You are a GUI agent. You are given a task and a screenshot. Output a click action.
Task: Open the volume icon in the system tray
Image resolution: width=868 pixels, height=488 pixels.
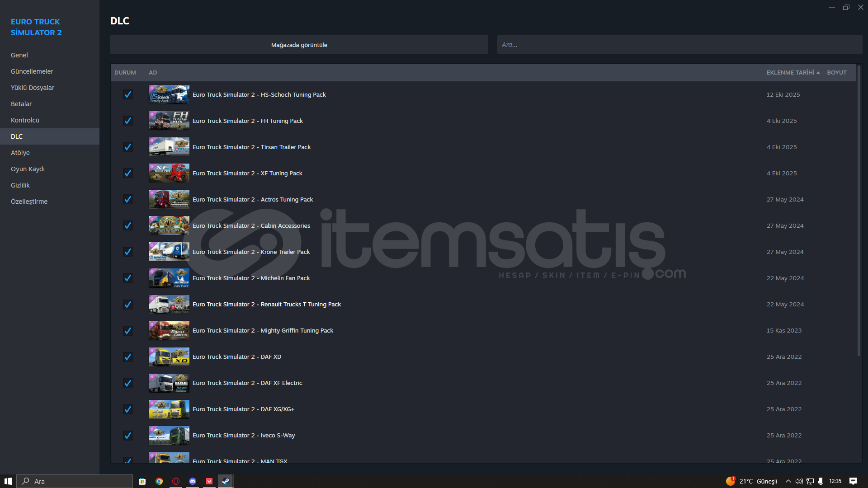coord(799,481)
